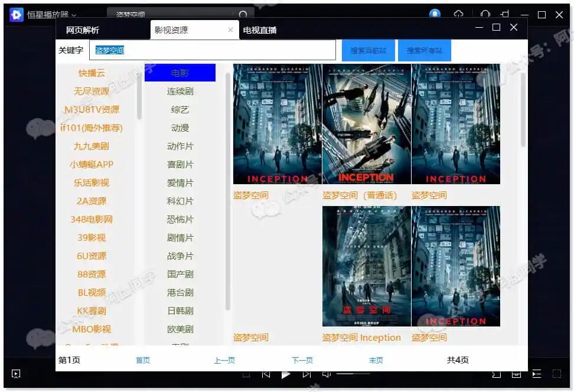
Task: Open the dropdown arrow next to 恒星播放器
Action: point(74,15)
